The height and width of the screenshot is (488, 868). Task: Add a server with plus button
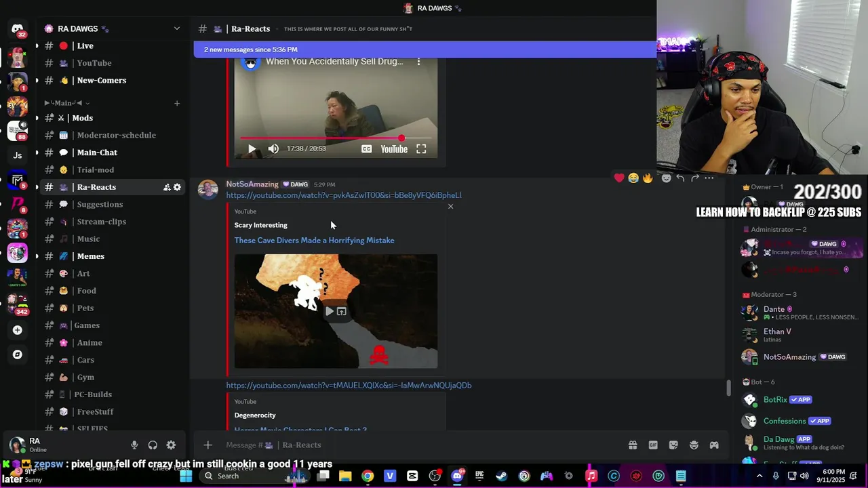(x=18, y=330)
